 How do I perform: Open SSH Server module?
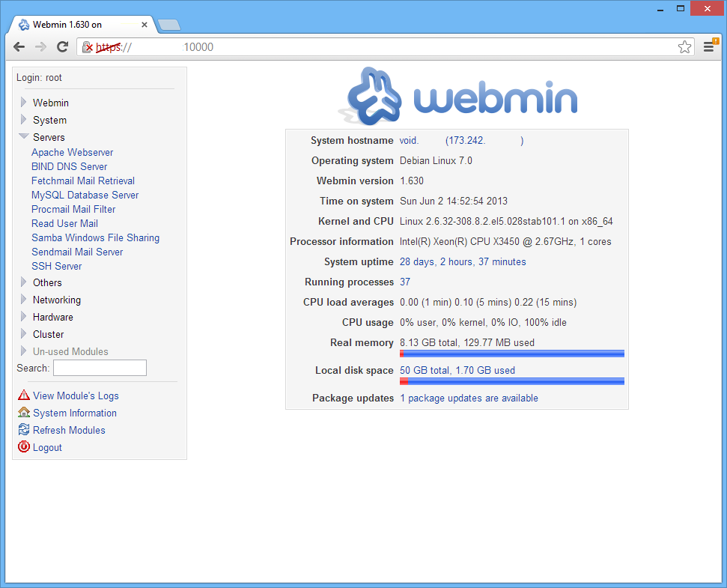57,266
